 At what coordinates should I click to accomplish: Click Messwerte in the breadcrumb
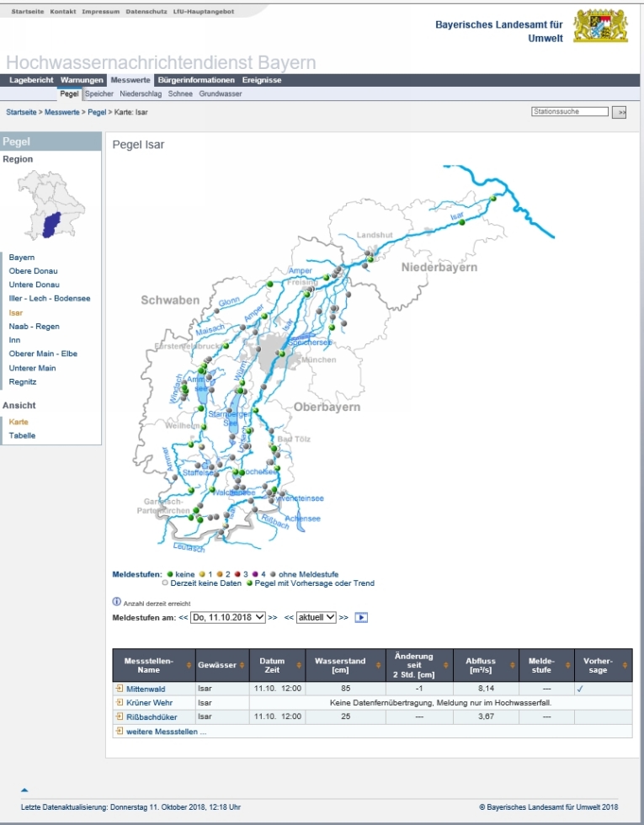click(61, 112)
